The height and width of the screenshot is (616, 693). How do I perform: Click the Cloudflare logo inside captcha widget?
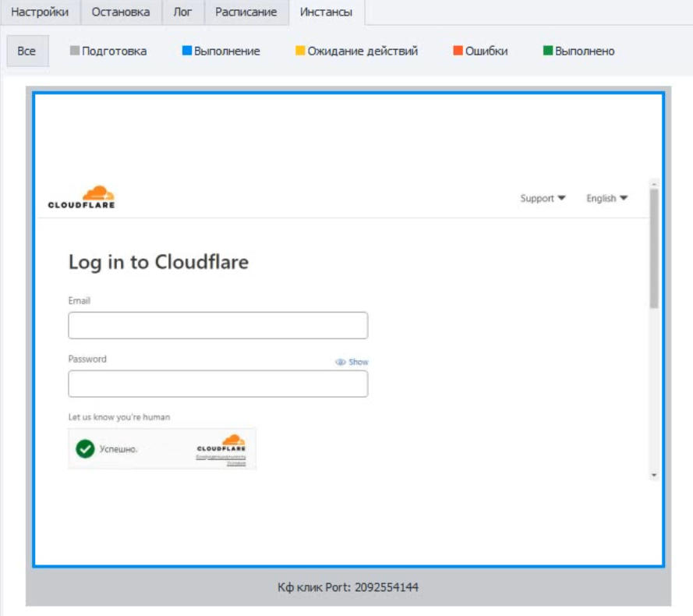221,443
